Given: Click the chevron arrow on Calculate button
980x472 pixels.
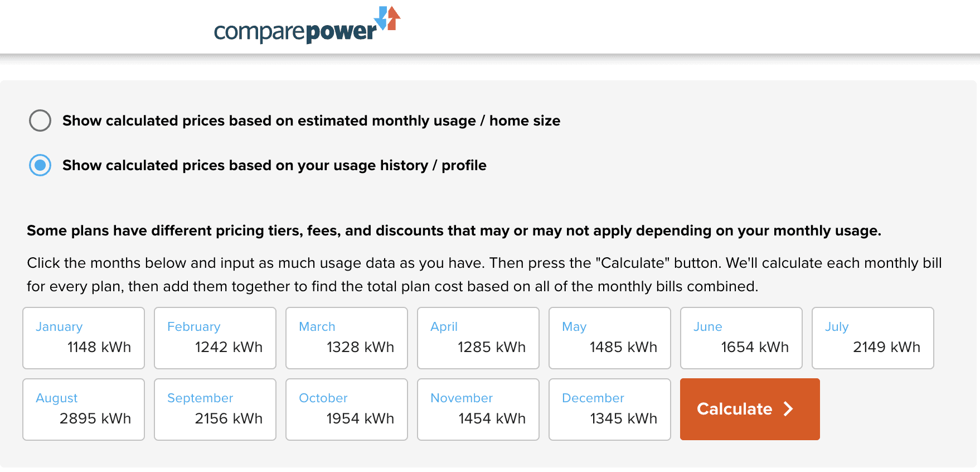Looking at the screenshot, I should coord(788,409).
